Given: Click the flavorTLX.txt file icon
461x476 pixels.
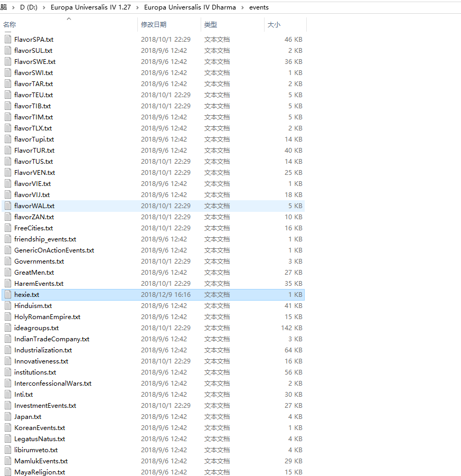Looking at the screenshot, I should point(8,128).
